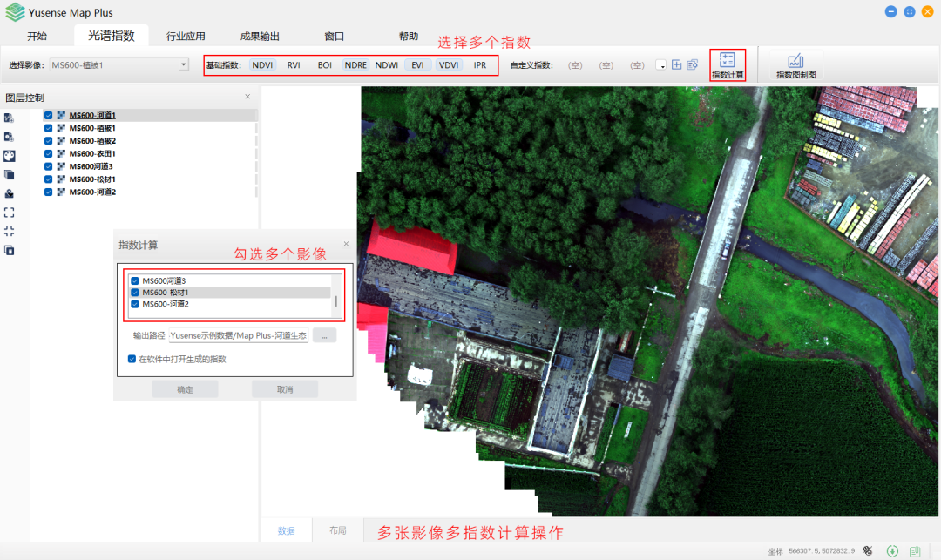Click the custom index settings icon
Image resolution: width=941 pixels, height=560 pixels.
click(x=693, y=65)
